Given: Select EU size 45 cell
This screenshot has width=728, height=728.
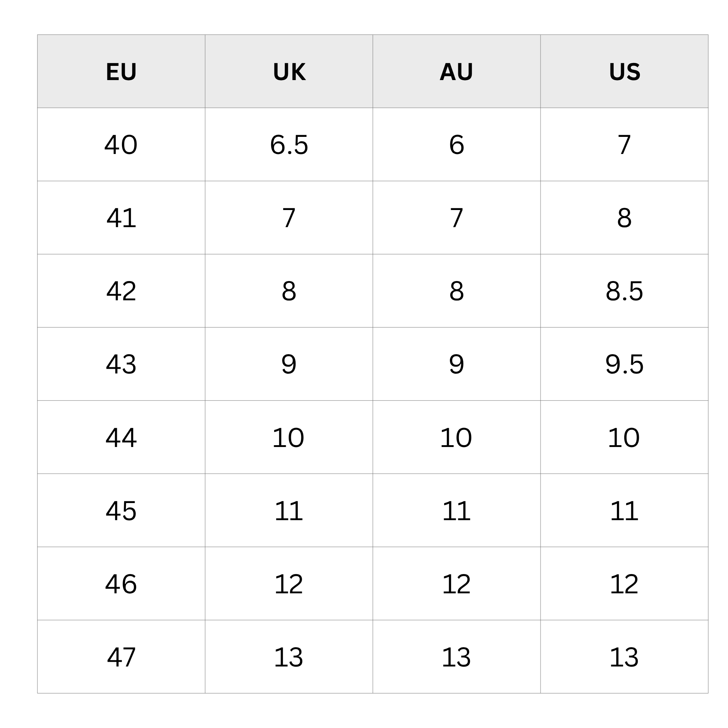Looking at the screenshot, I should tap(121, 510).
